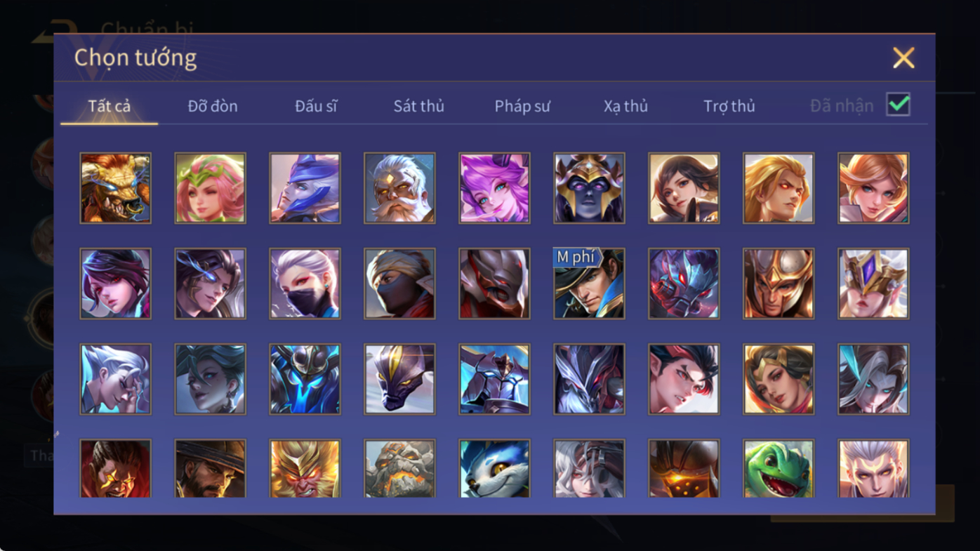The width and height of the screenshot is (980, 551).
Task: Select the masked white-haired ninja portrait
Action: tap(305, 284)
